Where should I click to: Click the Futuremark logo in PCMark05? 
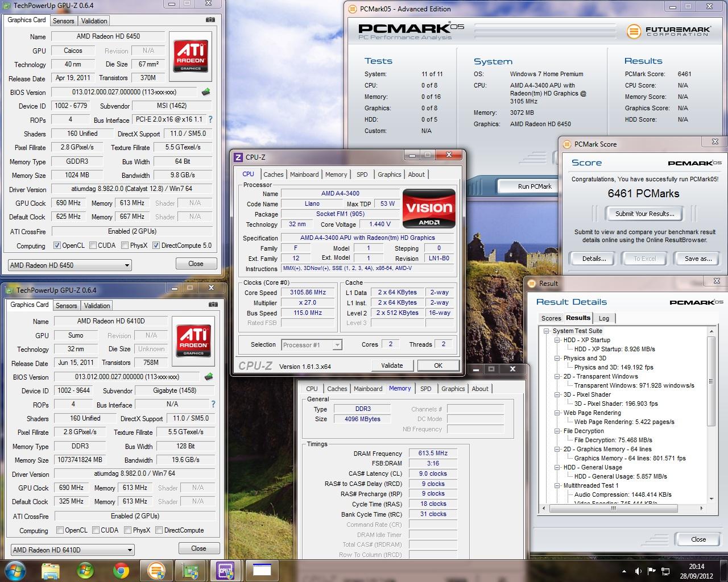point(668,31)
